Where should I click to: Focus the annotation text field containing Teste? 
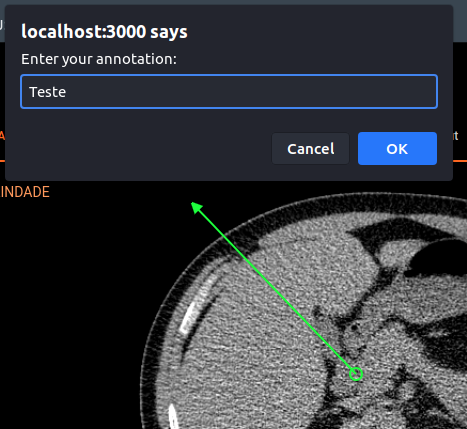pos(229,92)
